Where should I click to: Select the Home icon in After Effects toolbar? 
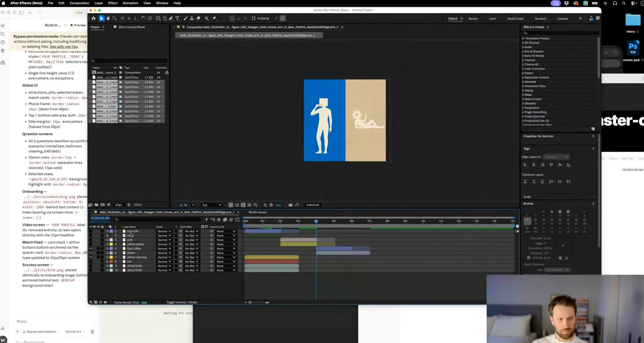(93, 18)
